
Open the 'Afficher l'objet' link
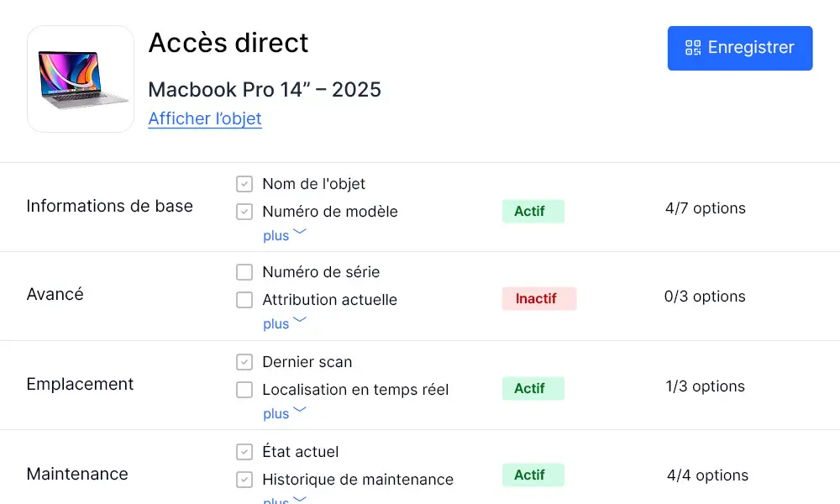pyautogui.click(x=204, y=118)
